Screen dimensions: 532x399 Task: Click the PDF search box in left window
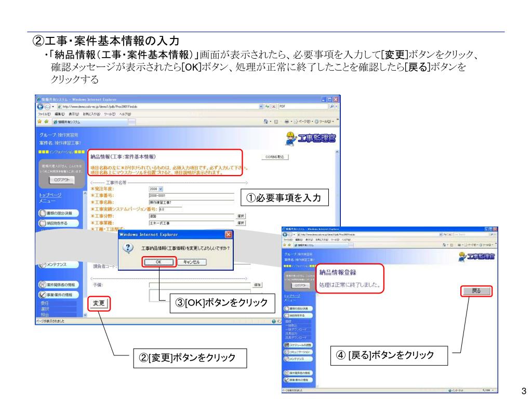[x=303, y=107]
